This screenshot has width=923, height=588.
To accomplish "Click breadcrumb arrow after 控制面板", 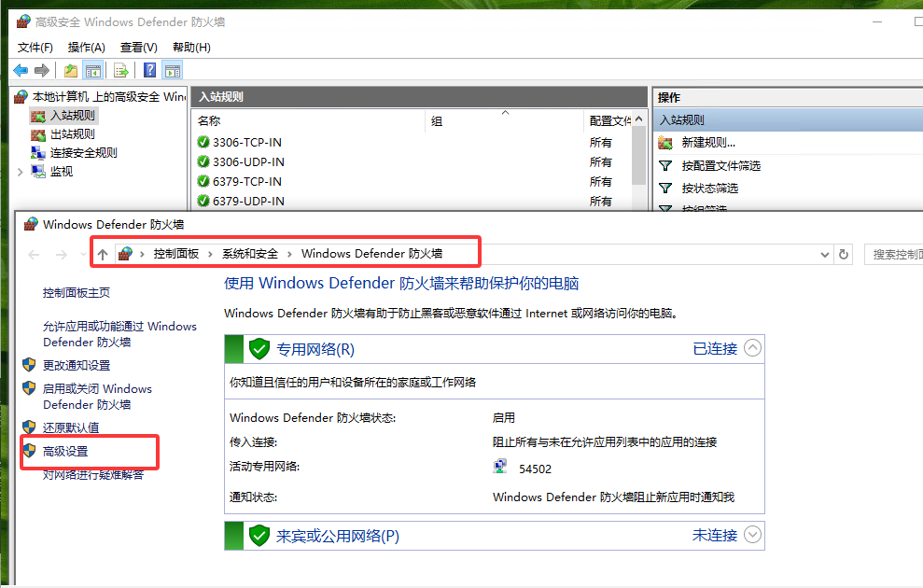I will coord(210,254).
